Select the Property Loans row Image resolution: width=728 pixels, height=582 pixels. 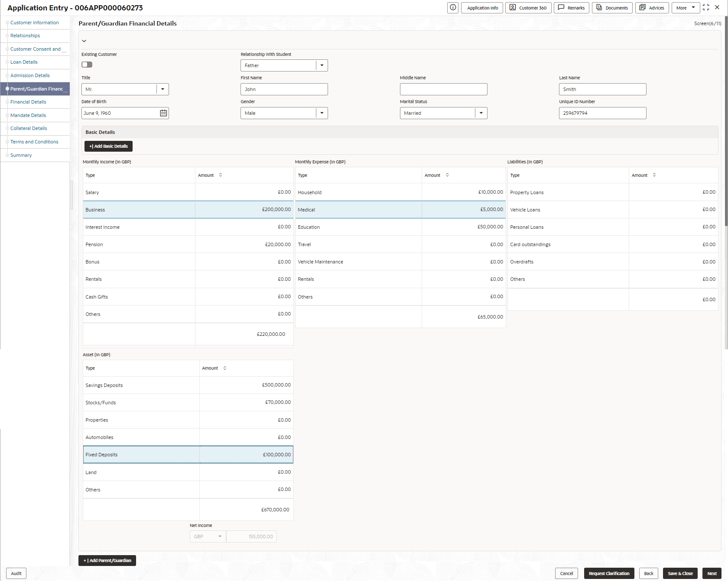coord(613,192)
